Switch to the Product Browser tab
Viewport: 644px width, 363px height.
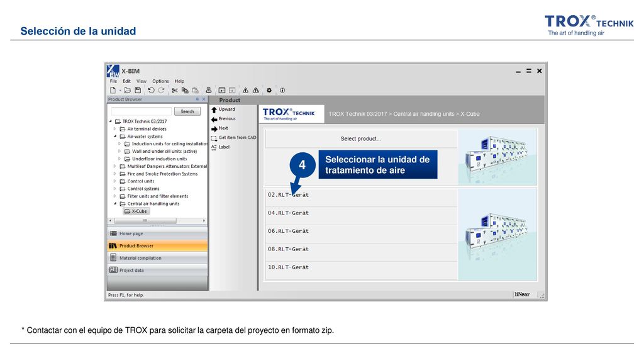tap(157, 245)
